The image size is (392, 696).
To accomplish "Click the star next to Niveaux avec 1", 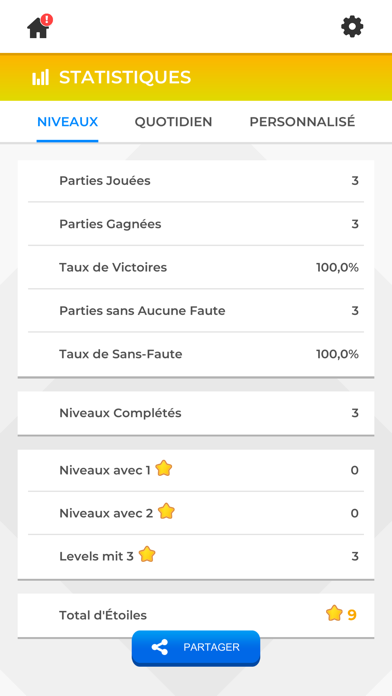I will (164, 468).
